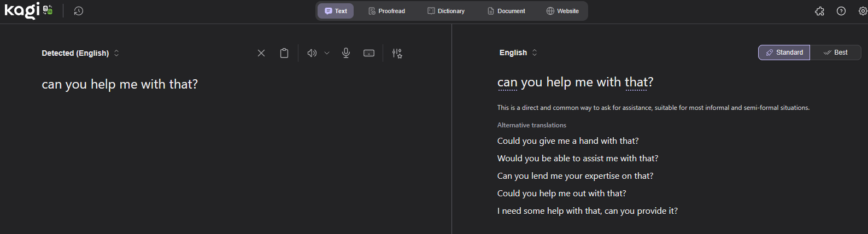
Task: Select Standard translation quality
Action: [784, 52]
